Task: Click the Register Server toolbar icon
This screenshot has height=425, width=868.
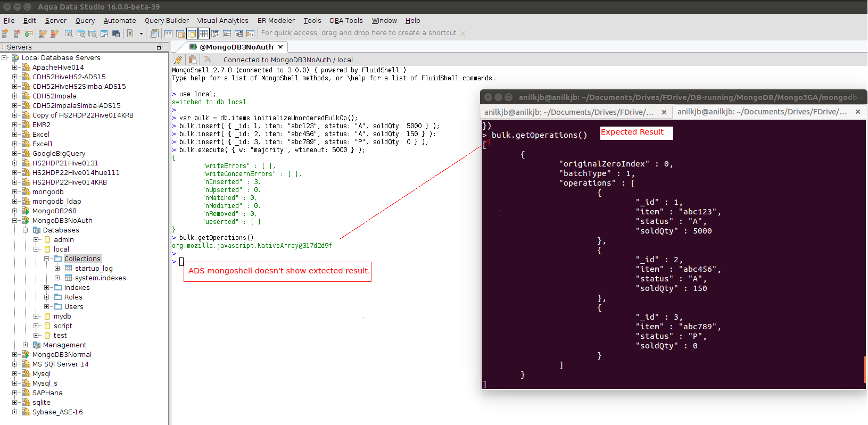Action: (5, 34)
